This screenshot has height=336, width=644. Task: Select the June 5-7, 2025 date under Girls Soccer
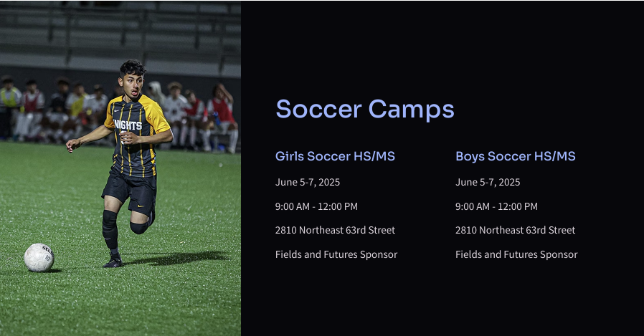[307, 182]
